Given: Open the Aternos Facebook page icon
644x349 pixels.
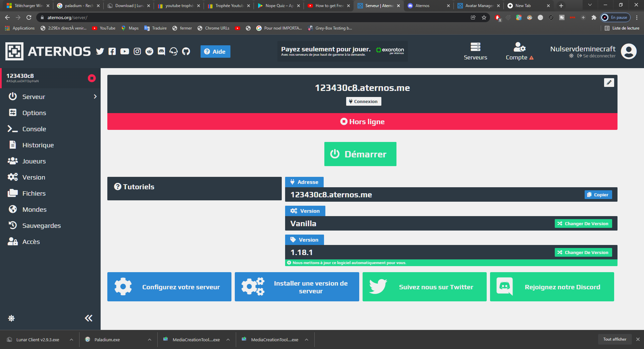Looking at the screenshot, I should pyautogui.click(x=112, y=51).
